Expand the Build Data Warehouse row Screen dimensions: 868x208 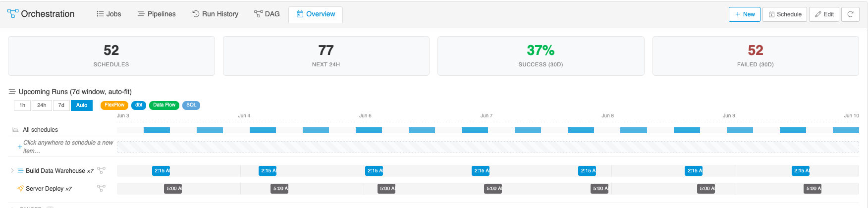click(12, 170)
